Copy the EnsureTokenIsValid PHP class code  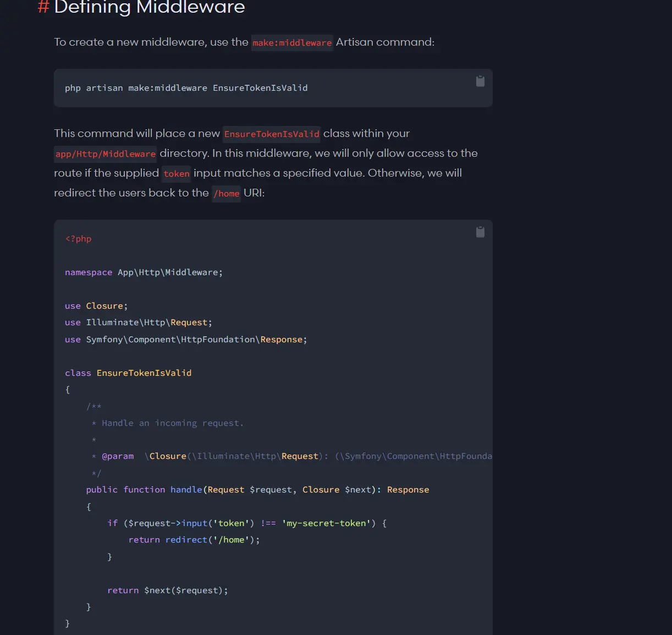coord(480,232)
